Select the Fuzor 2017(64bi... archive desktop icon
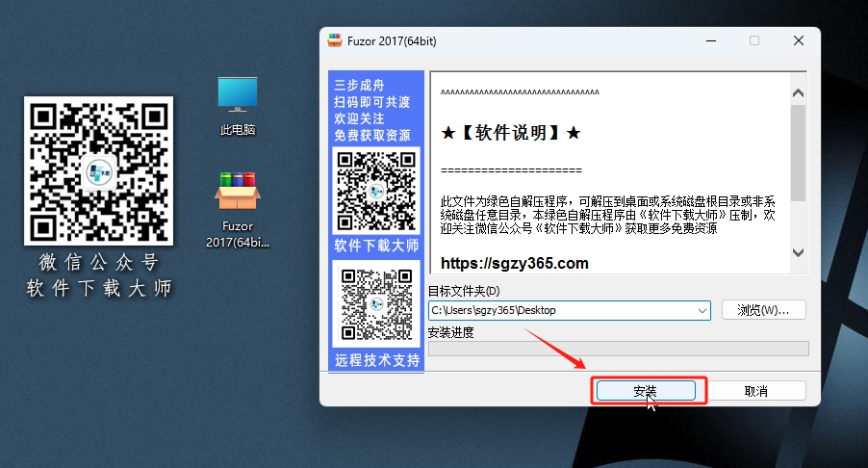The height and width of the screenshot is (468, 868). coord(238,209)
